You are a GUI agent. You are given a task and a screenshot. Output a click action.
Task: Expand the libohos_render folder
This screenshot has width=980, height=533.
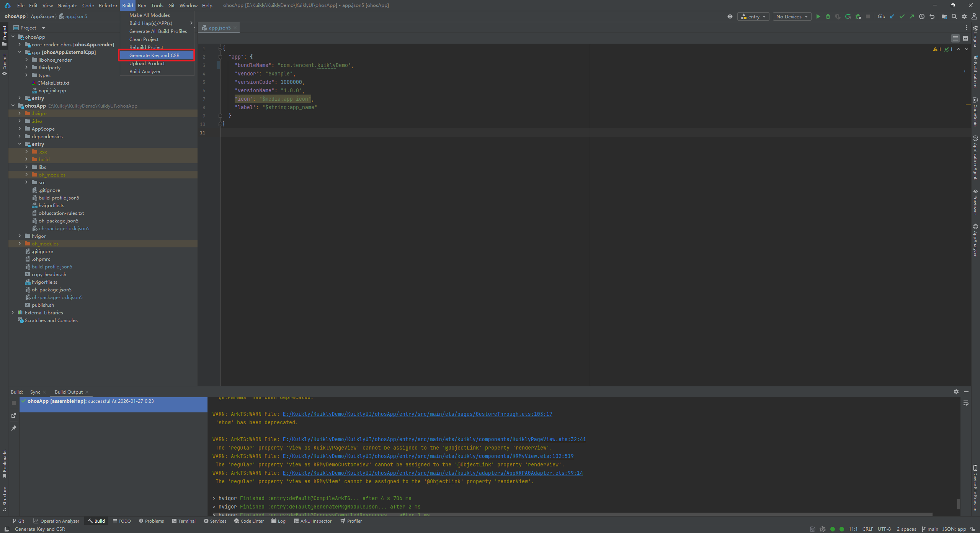26,60
